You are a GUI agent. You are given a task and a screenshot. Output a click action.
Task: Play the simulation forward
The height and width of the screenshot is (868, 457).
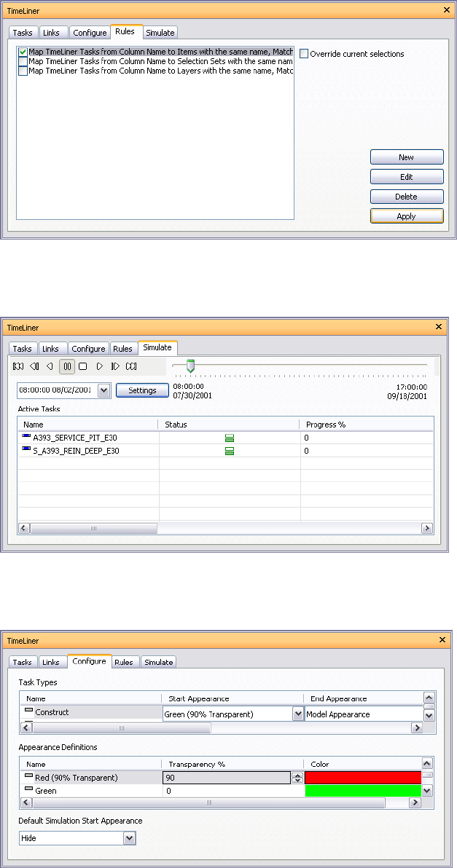[100, 366]
